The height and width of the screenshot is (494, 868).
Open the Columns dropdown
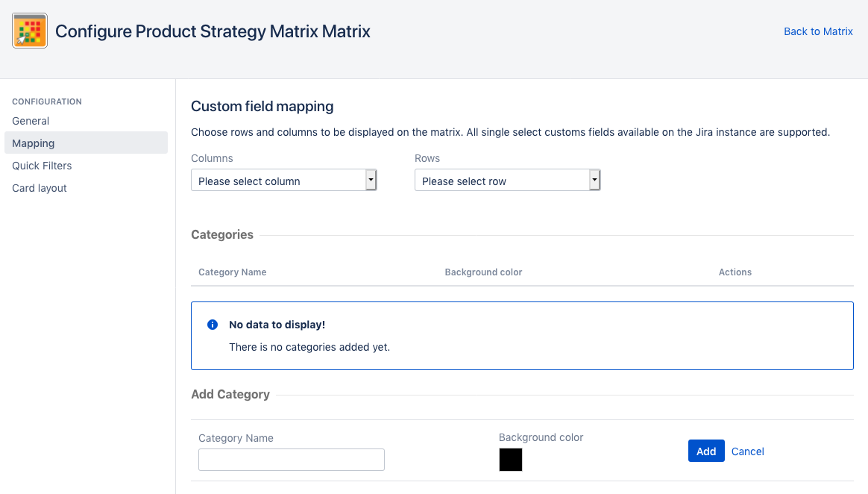click(x=283, y=181)
